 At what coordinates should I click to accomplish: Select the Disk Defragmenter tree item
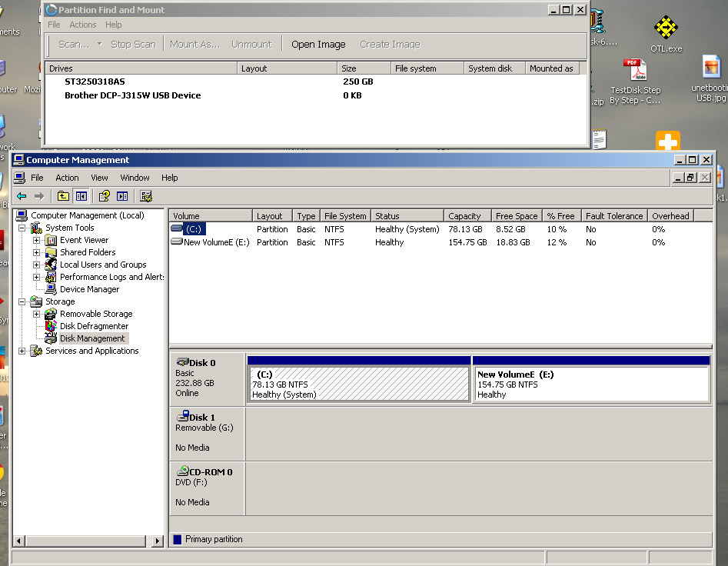coord(95,326)
